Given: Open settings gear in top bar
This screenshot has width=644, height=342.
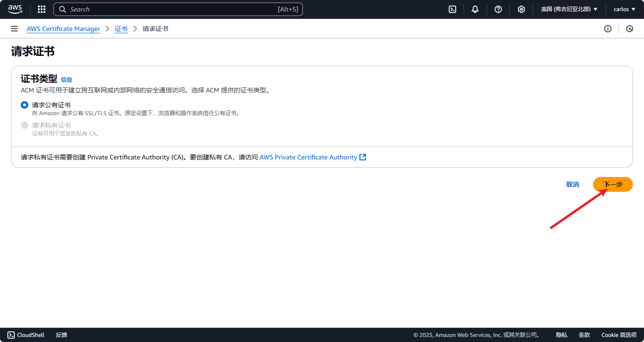Looking at the screenshot, I should (521, 9).
